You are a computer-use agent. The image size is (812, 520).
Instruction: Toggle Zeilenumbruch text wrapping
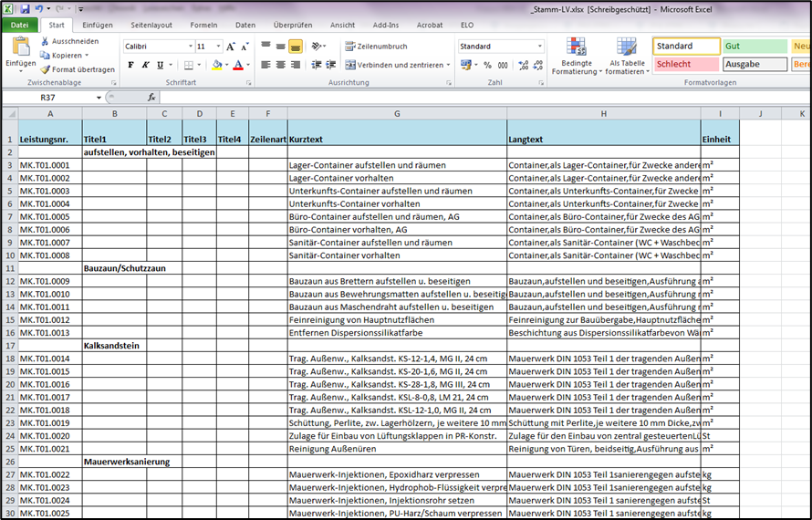click(x=376, y=47)
